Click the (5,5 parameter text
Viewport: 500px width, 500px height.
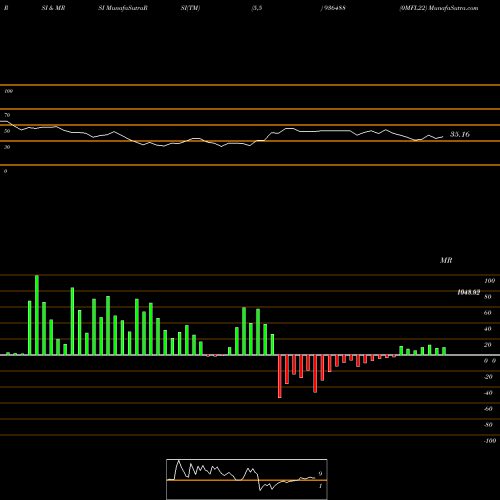coord(257,8)
